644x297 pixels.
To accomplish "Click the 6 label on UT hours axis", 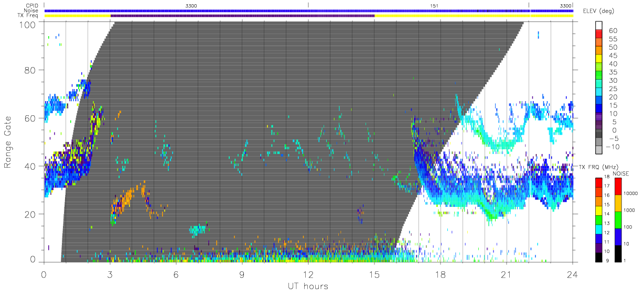I will coord(176,274).
